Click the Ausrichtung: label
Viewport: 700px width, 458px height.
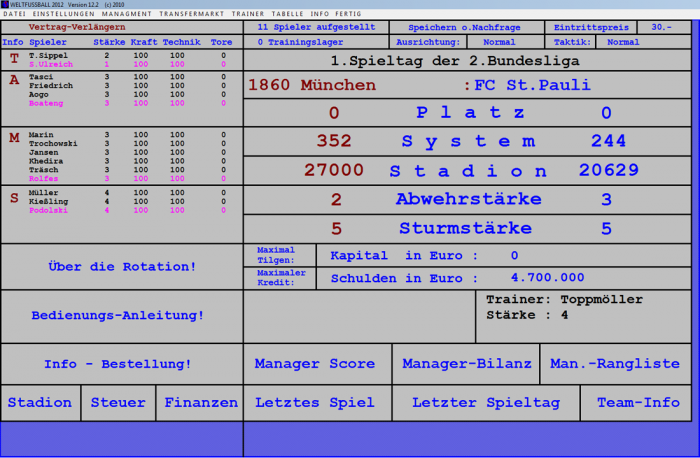tap(428, 42)
